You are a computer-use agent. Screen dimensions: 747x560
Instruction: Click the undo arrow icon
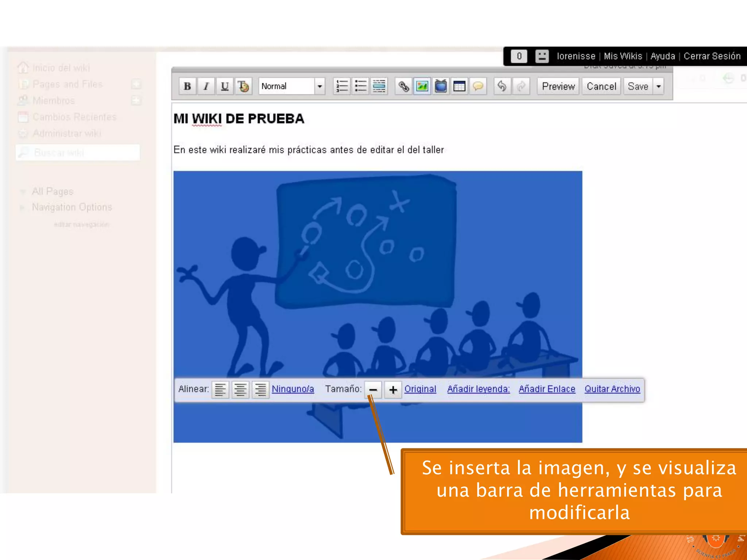(x=502, y=86)
